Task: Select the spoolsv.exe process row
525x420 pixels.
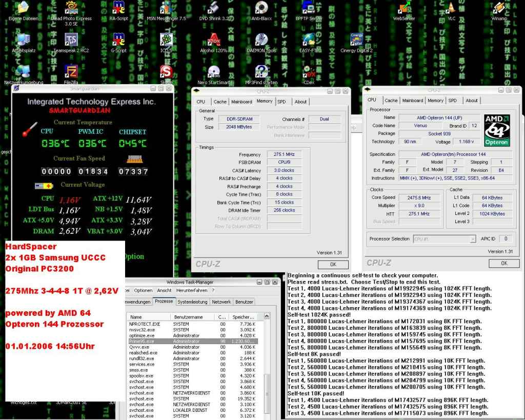Action: click(x=193, y=376)
